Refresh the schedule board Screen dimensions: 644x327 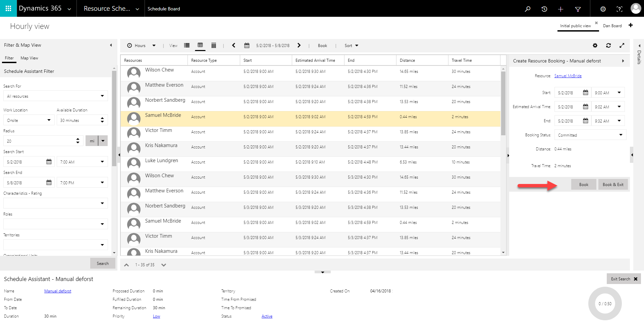click(x=608, y=46)
